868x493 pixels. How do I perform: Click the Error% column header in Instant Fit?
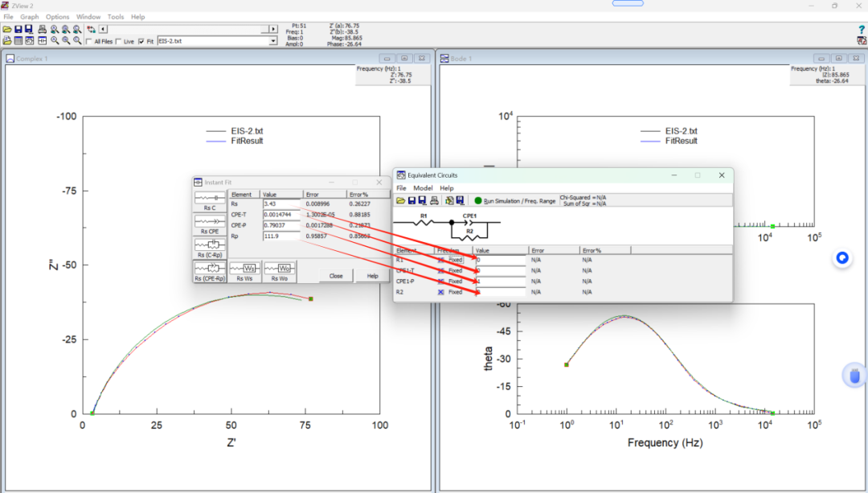[x=367, y=195]
